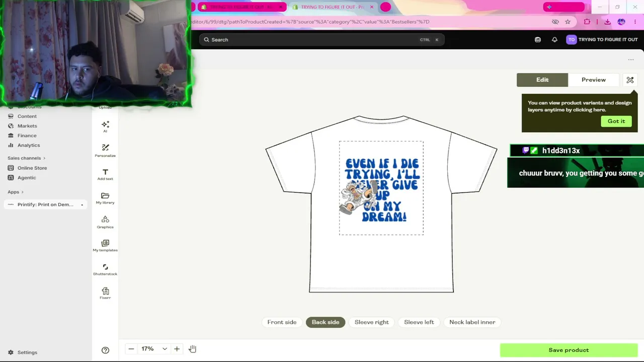This screenshot has height=362, width=644.
Task: Bookmark this page with the star icon
Action: (x=568, y=22)
